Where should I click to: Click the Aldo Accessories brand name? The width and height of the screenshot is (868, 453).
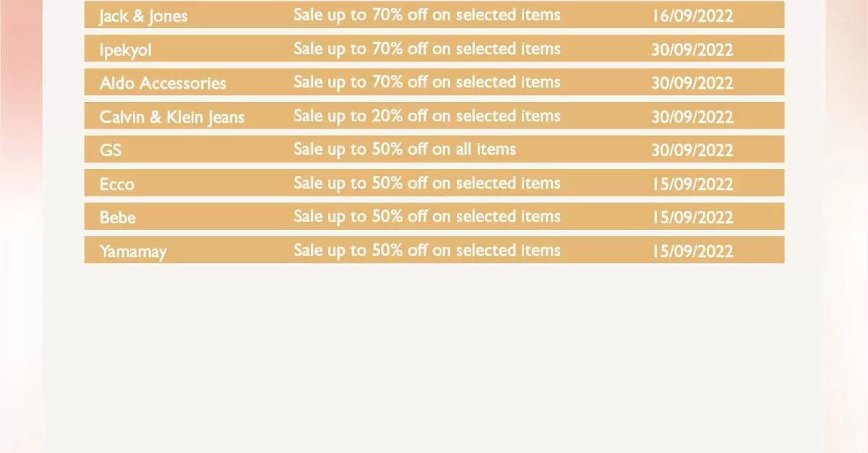[163, 83]
